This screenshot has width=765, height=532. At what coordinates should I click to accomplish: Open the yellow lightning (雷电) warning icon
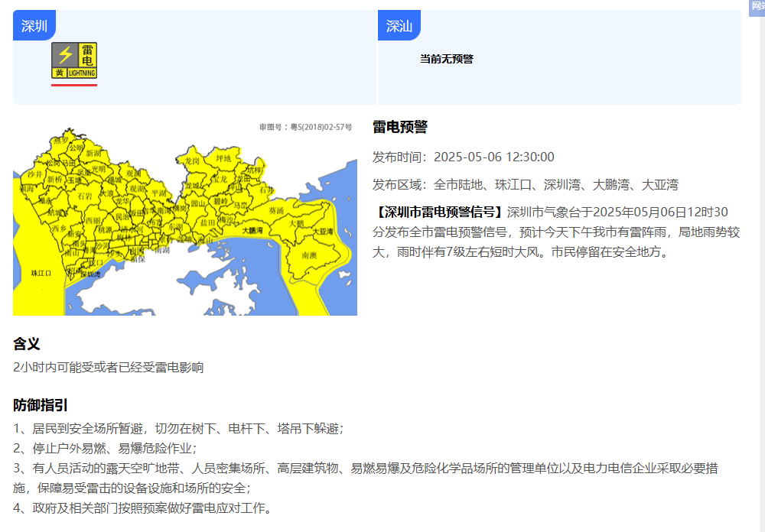[74, 60]
